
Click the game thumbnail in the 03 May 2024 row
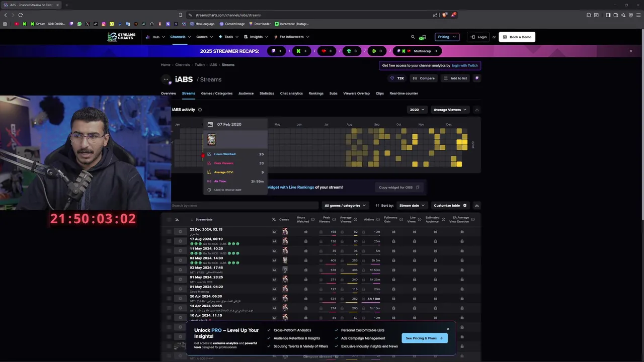[x=285, y=260]
